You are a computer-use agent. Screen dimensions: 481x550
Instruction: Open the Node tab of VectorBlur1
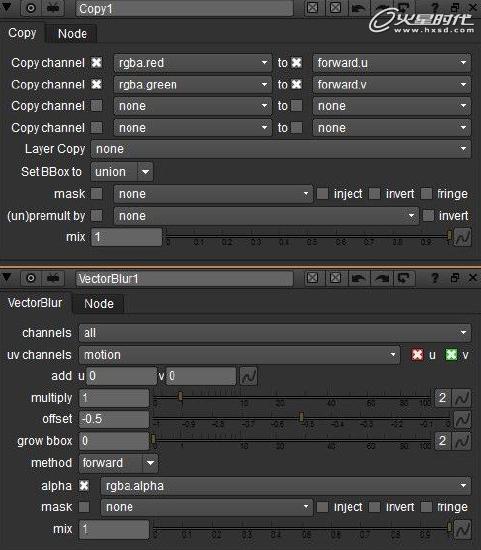(x=99, y=304)
